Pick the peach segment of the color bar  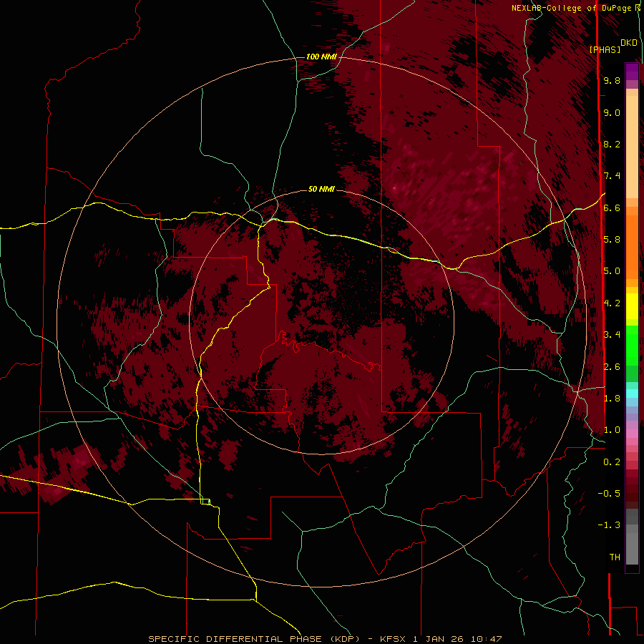pos(632,147)
